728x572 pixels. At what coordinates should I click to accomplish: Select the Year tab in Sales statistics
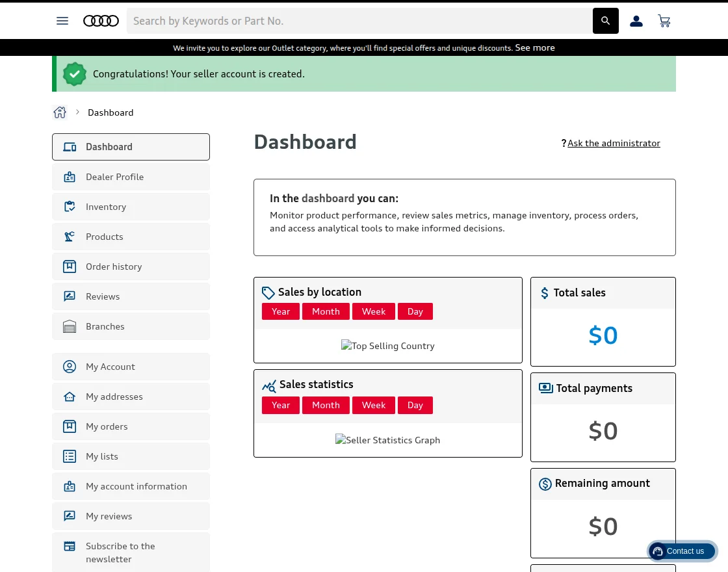point(281,405)
